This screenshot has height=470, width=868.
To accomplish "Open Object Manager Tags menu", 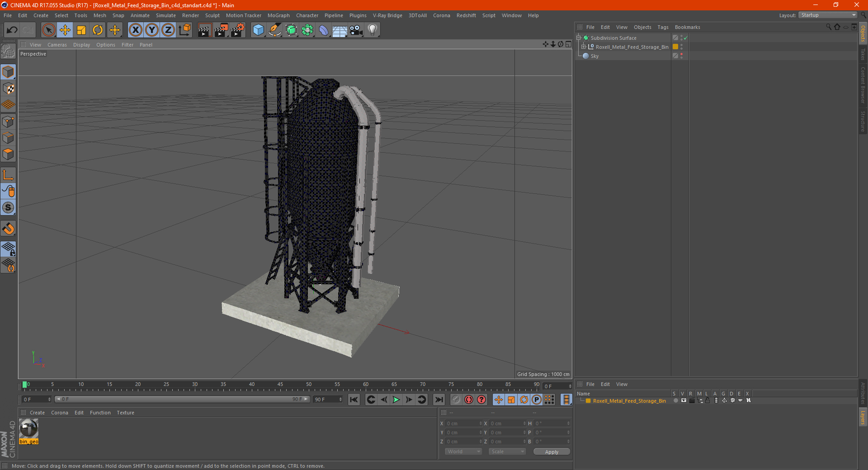I will point(663,27).
